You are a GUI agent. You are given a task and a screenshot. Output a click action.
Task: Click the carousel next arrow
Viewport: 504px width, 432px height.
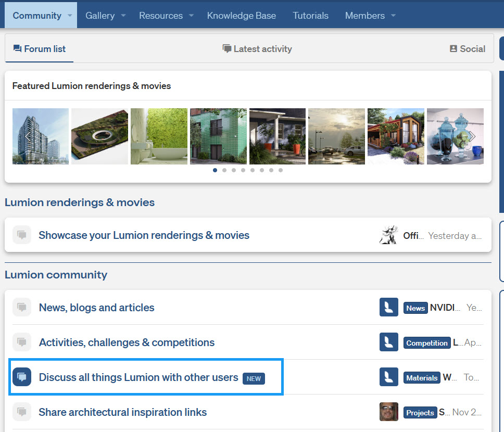pos(472,136)
